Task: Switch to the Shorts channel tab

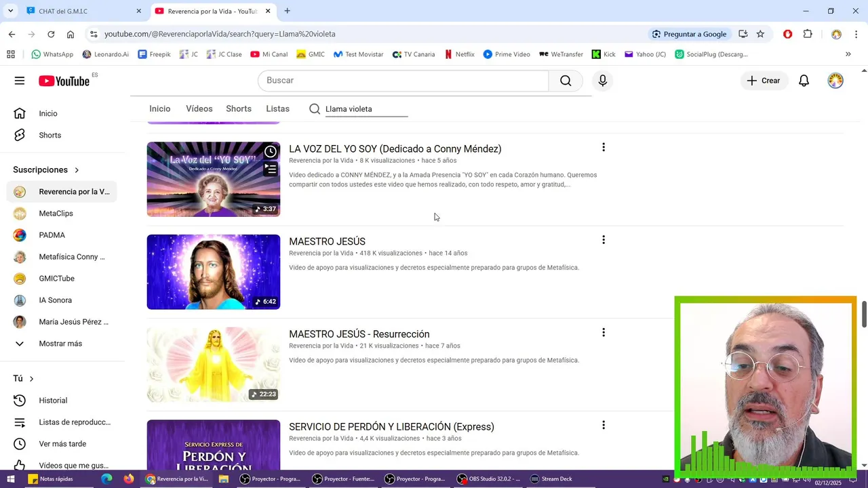Action: (239, 109)
